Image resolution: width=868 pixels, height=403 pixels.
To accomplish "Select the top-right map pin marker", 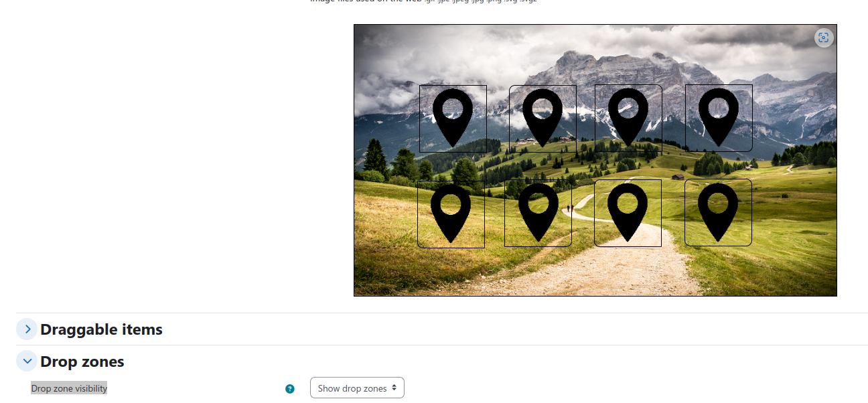I will tap(719, 118).
